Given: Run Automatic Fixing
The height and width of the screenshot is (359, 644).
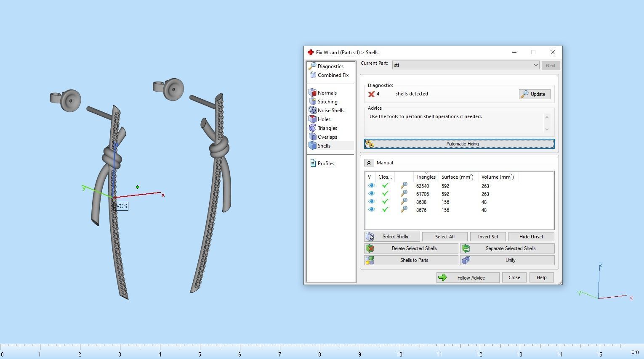Looking at the screenshot, I should pyautogui.click(x=459, y=144).
